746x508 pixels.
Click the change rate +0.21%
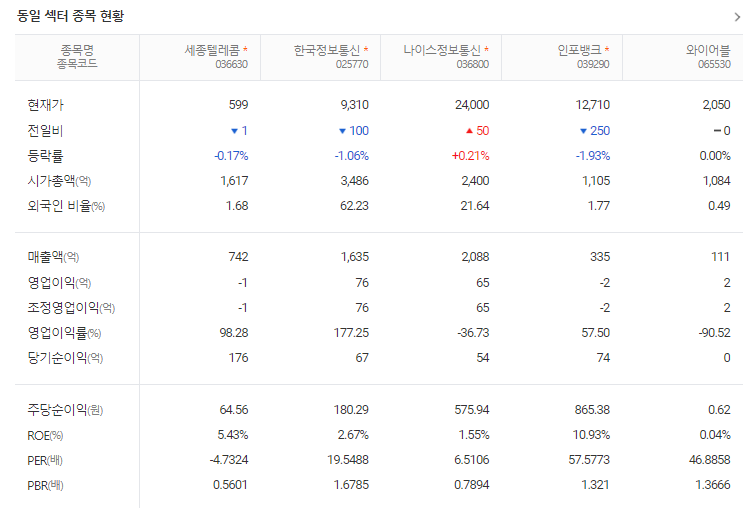pyautogui.click(x=471, y=156)
